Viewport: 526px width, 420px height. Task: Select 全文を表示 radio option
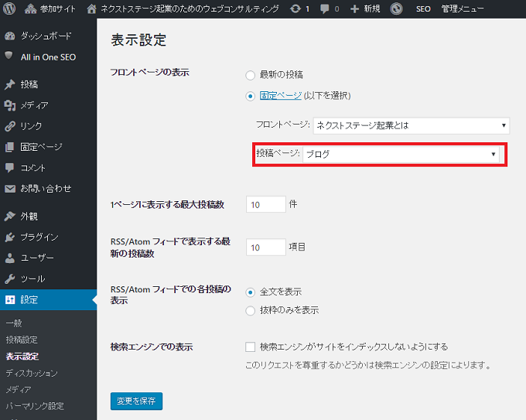tap(251, 292)
